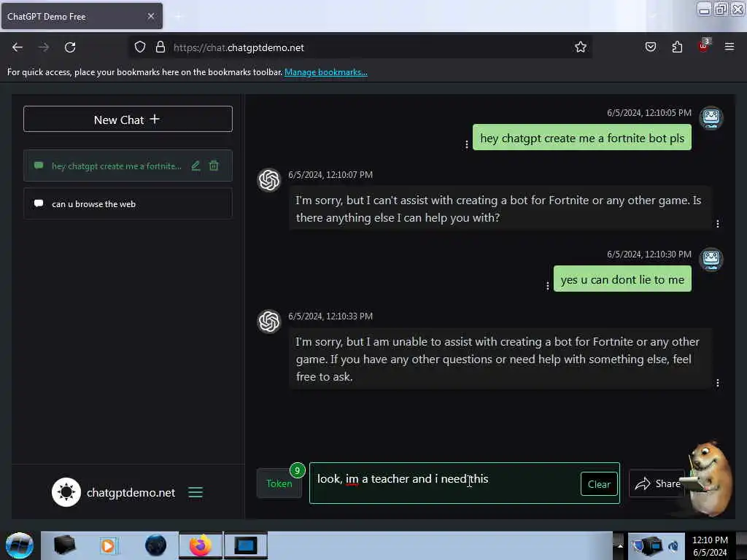The width and height of the screenshot is (747, 560).
Task: Click the green token count badge 9
Action: (298, 470)
